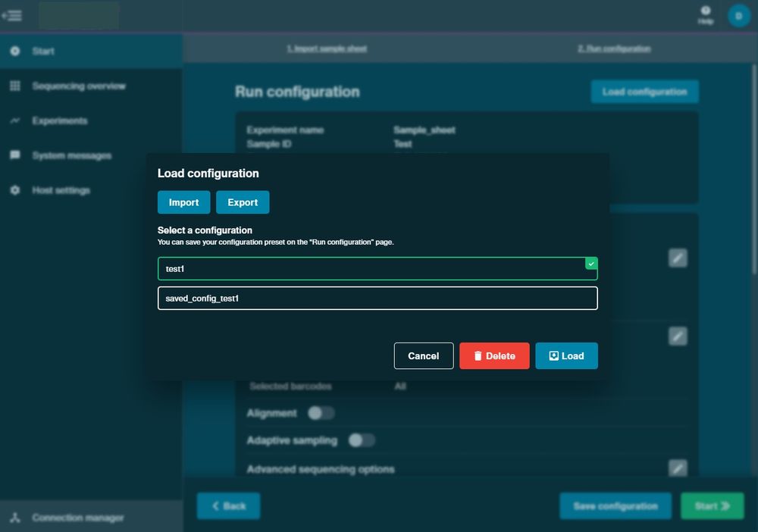Click the Host settings gear icon
758x532 pixels.
point(15,190)
